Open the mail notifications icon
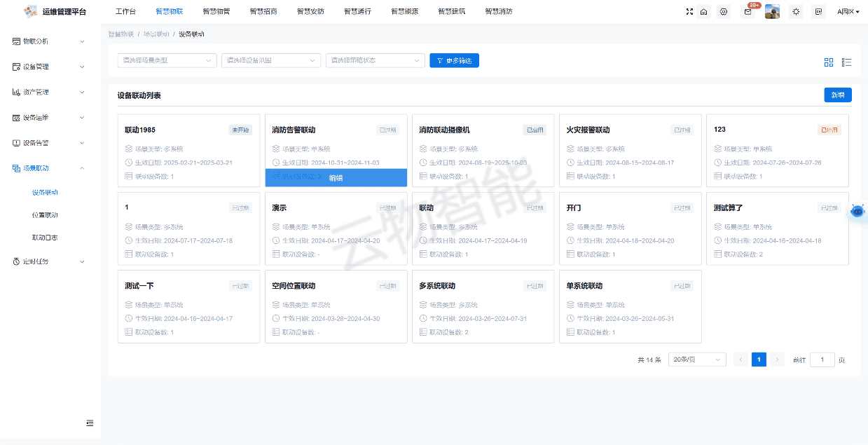The height and width of the screenshot is (445, 868). pyautogui.click(x=748, y=12)
